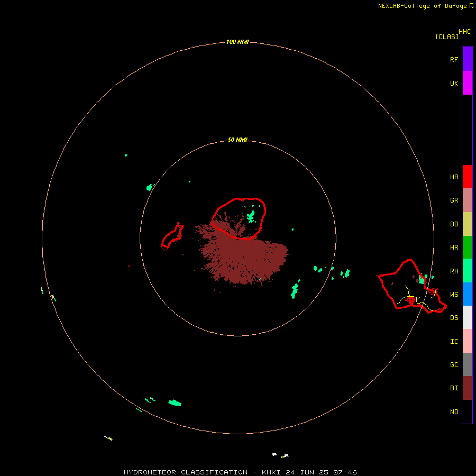Click the '50 NMI' range ring label
This screenshot has width=476, height=476.
click(237, 140)
